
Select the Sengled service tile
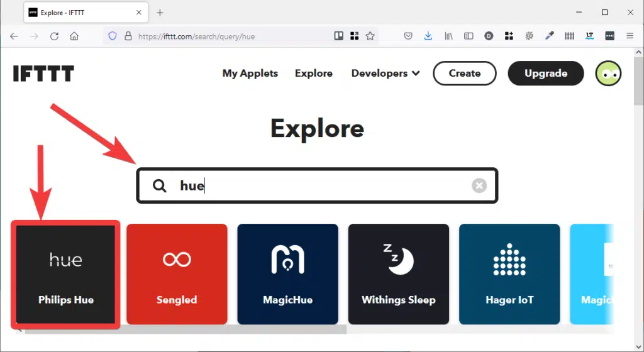177,274
